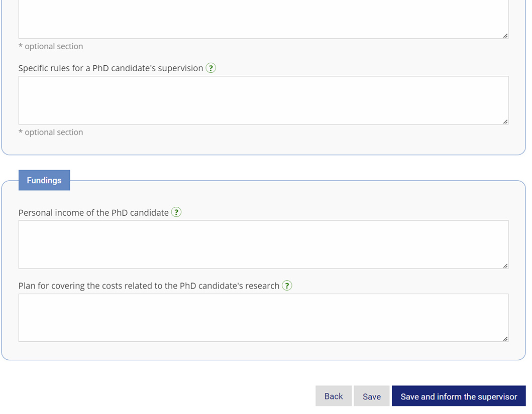Click resize handle of the topmost textarea
532x414 pixels.
pyautogui.click(x=505, y=36)
